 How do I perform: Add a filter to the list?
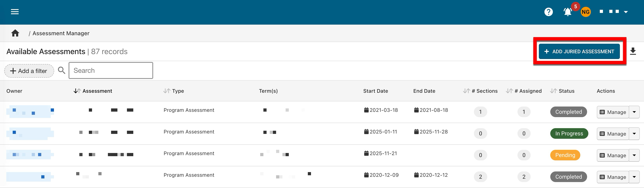(x=29, y=71)
